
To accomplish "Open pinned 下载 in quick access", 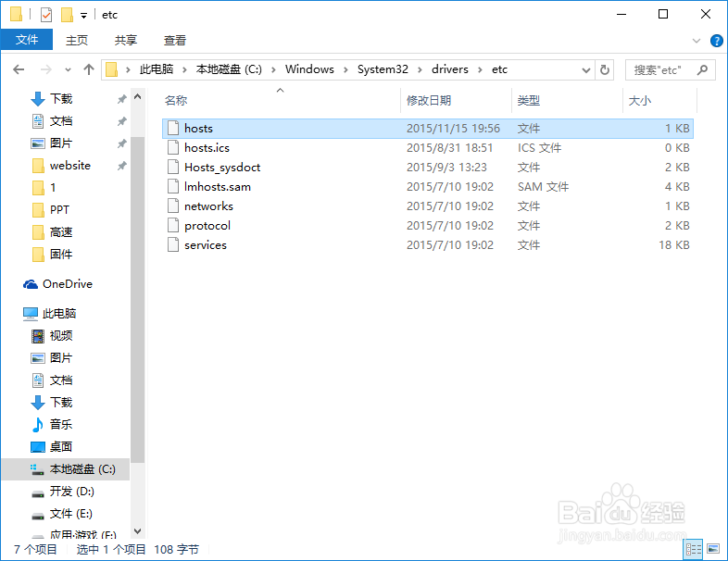I will point(60,99).
